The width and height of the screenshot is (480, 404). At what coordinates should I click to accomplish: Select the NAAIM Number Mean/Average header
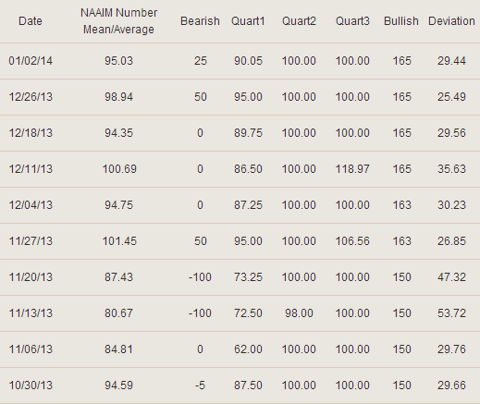click(x=119, y=21)
